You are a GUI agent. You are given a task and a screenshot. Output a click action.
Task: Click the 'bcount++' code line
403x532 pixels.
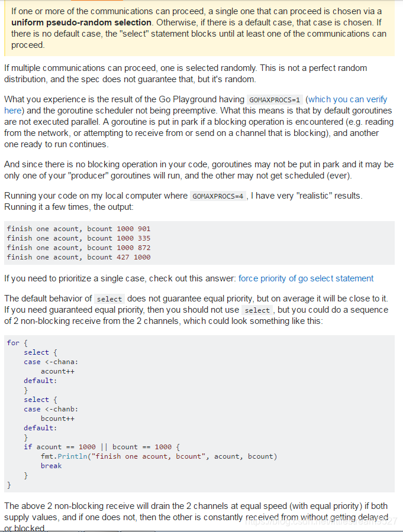click(x=57, y=419)
